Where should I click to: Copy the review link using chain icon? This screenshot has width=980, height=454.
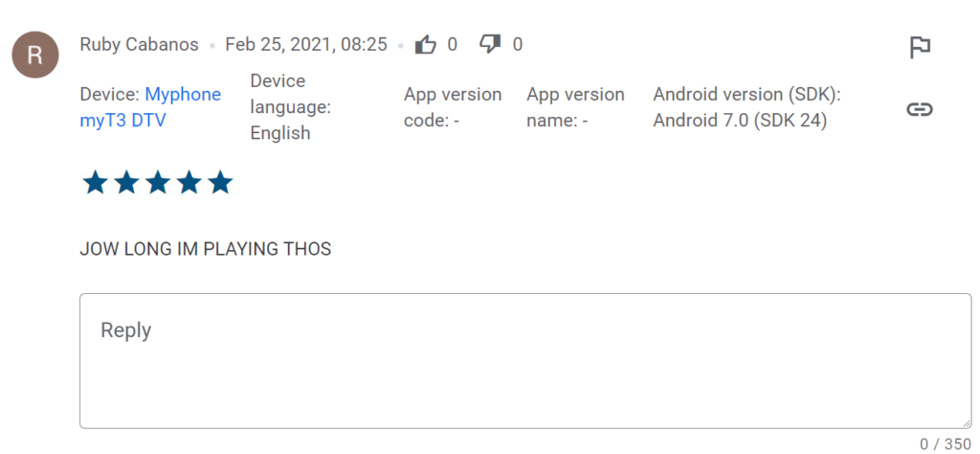pos(920,109)
